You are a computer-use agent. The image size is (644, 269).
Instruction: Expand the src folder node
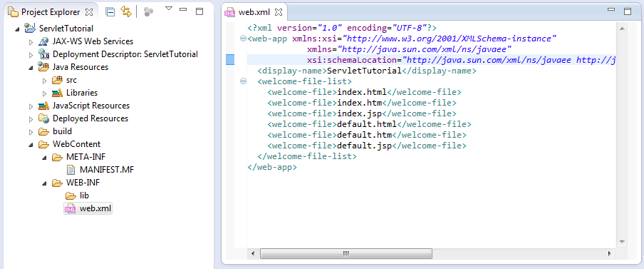45,81
